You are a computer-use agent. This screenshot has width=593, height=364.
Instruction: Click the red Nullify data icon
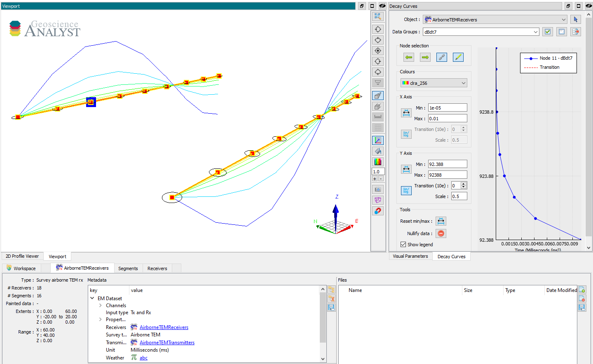point(441,233)
